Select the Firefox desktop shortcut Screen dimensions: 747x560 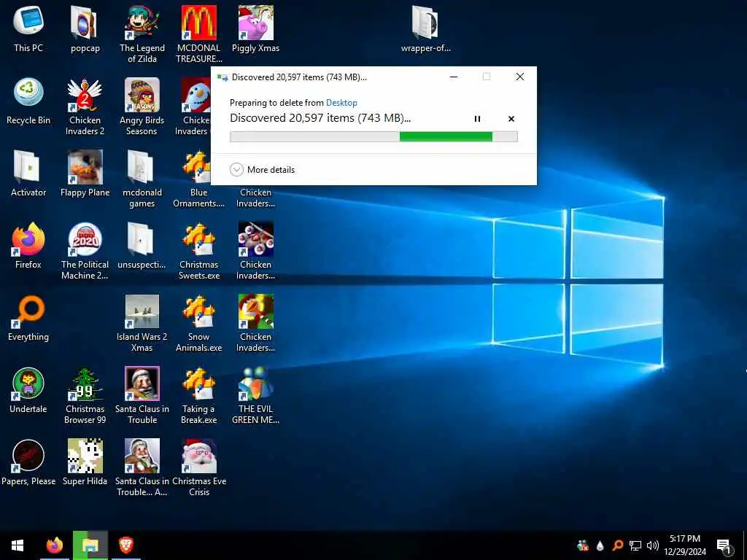[28, 245]
